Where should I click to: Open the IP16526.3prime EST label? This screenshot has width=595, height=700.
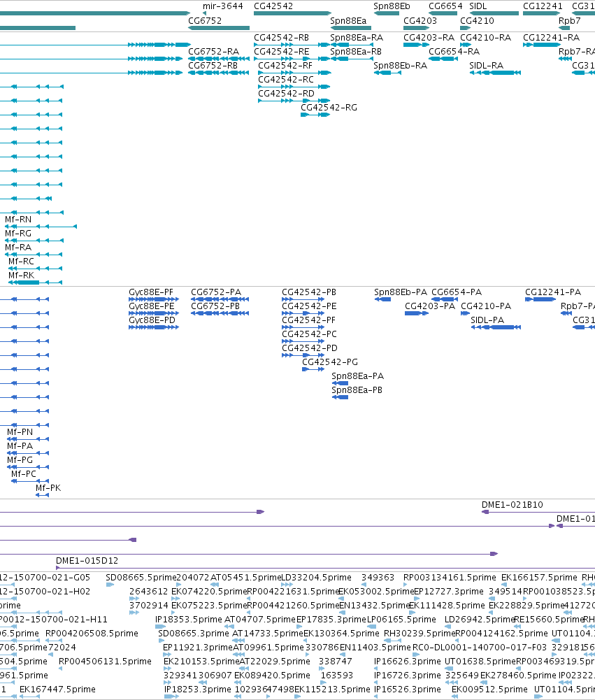(x=407, y=689)
